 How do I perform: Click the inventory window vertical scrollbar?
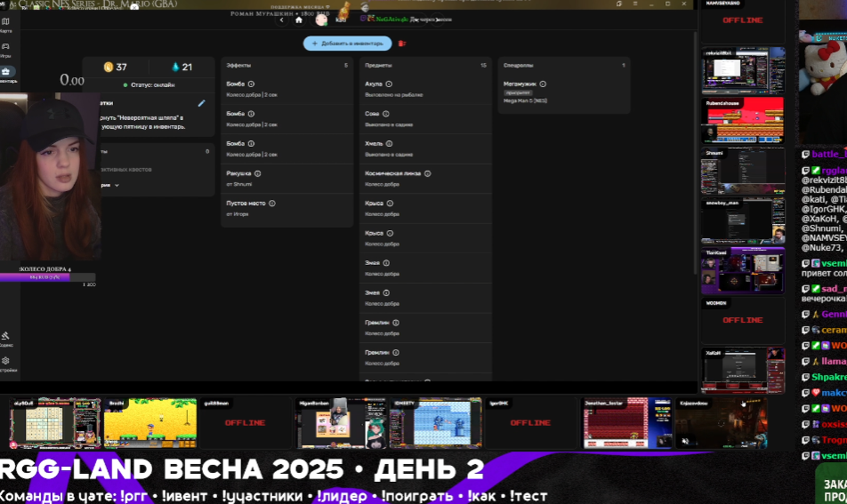click(x=695, y=153)
